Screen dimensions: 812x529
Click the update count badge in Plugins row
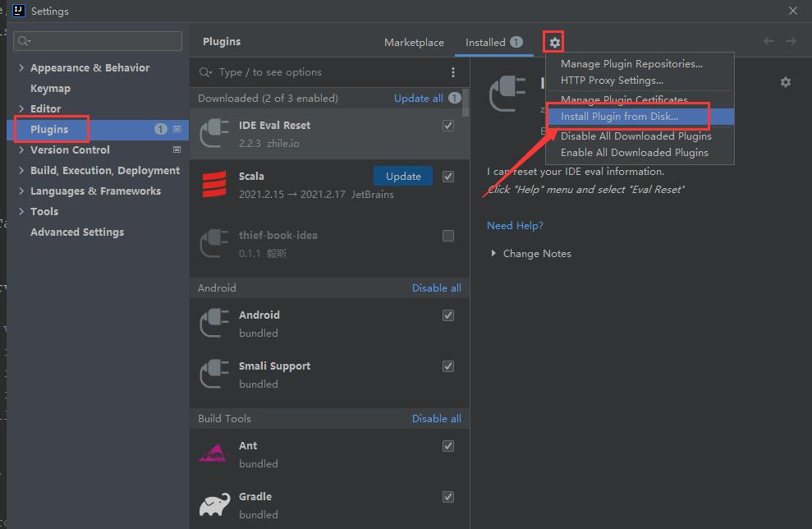[161, 129]
